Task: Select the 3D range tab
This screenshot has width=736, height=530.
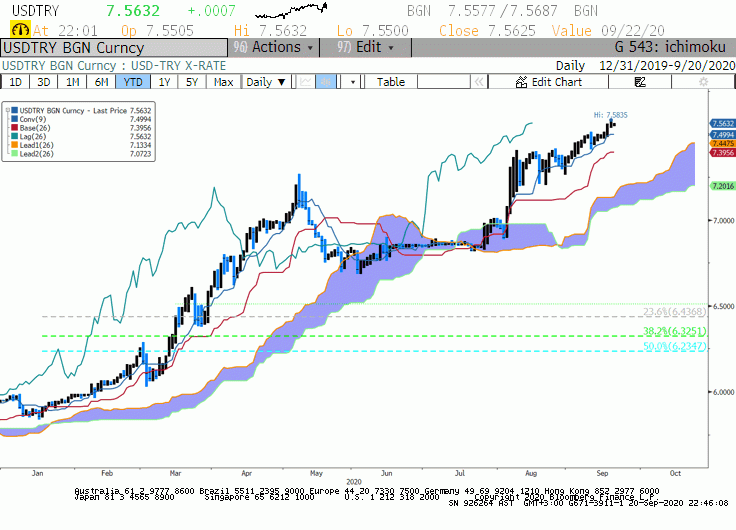Action: 43,82
